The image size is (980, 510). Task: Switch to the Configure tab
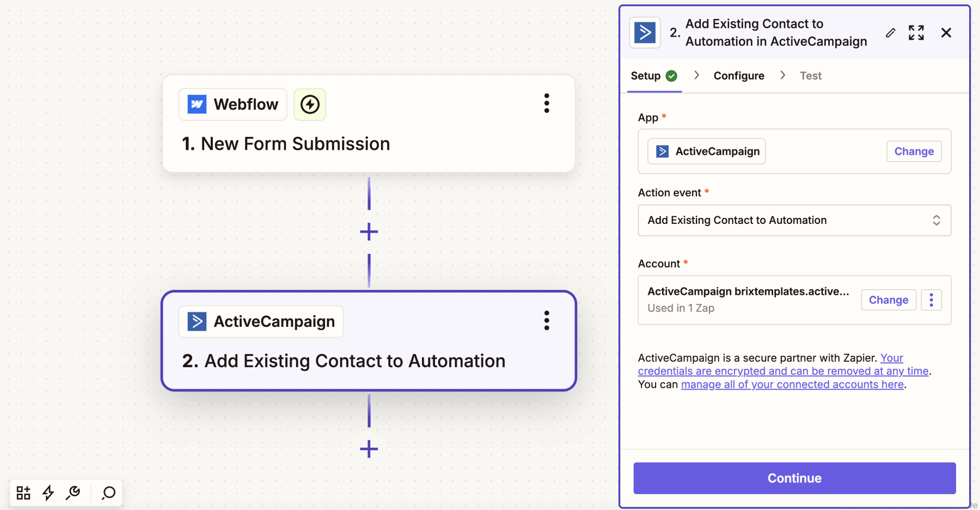click(739, 76)
